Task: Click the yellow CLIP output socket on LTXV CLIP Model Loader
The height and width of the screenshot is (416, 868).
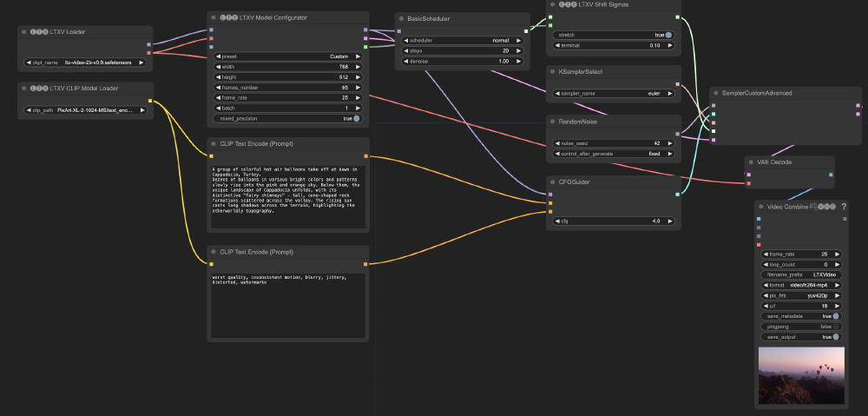Action: 150,102
